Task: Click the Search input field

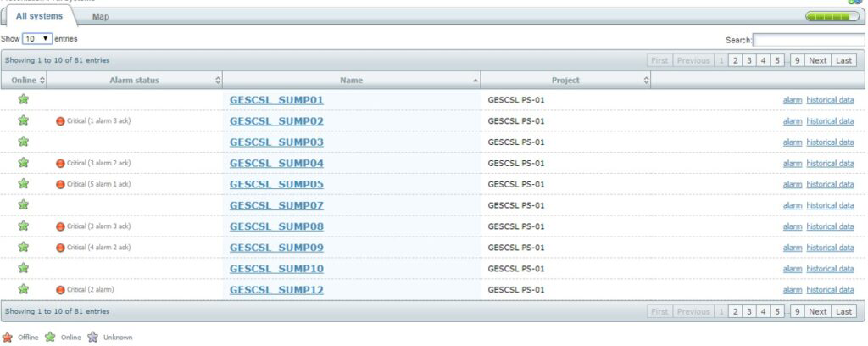Action: 809,40
